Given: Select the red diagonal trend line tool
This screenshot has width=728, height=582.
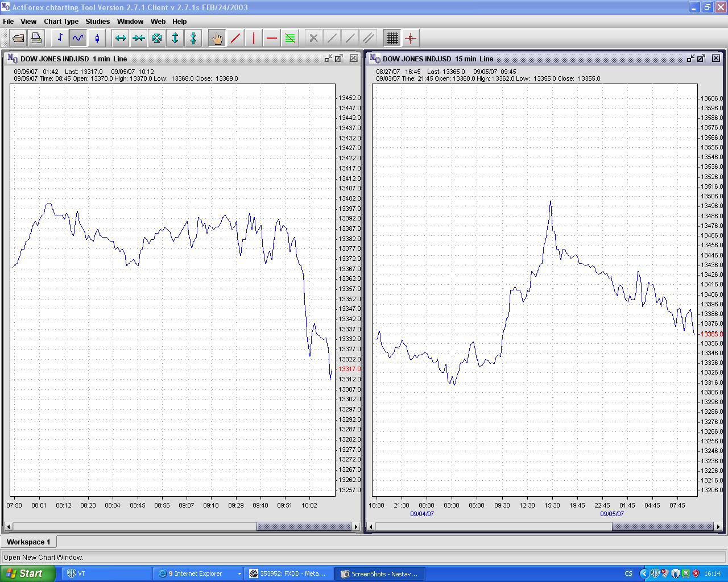Looking at the screenshot, I should pyautogui.click(x=235, y=38).
